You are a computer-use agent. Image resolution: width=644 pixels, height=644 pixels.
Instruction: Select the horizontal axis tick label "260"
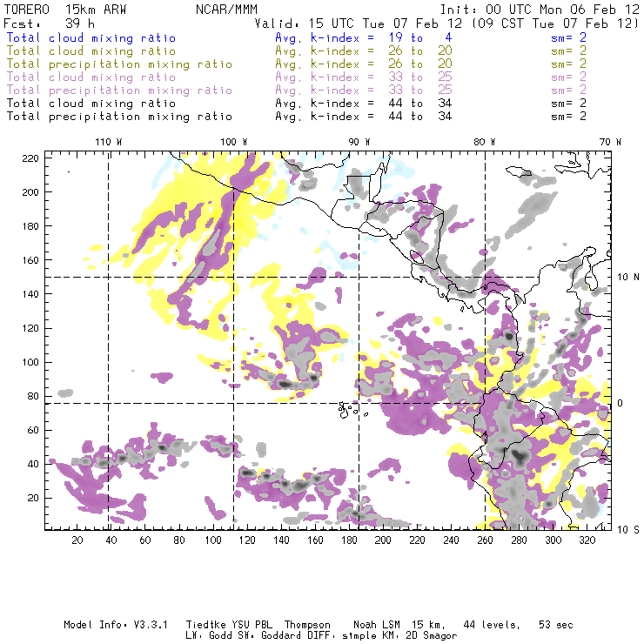point(485,540)
